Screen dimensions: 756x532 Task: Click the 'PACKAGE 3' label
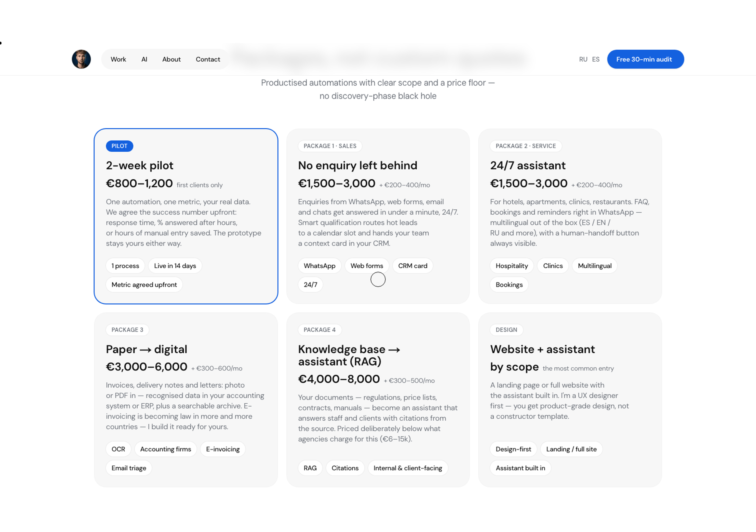click(x=127, y=330)
